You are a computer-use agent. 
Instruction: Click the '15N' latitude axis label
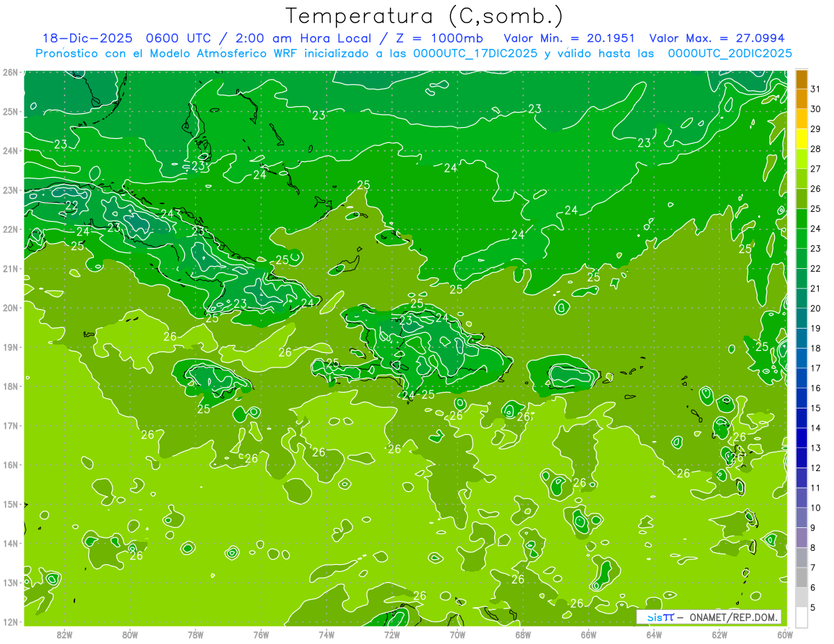(x=10, y=504)
